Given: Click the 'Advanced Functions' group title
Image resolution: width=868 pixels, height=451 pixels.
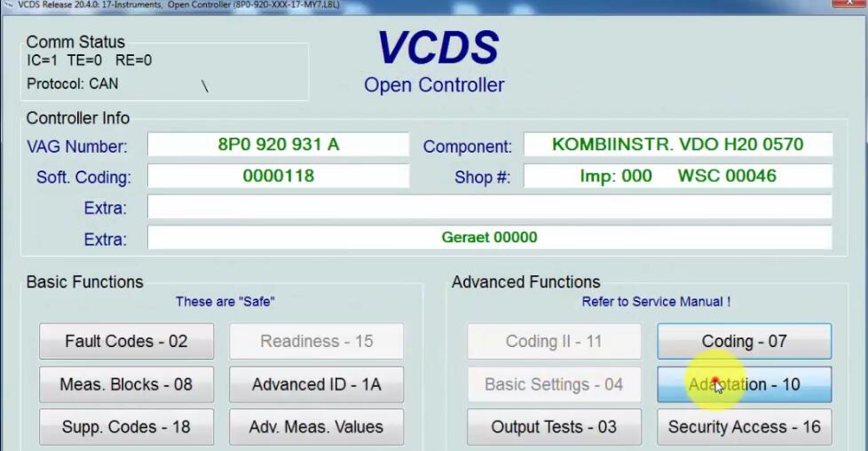Looking at the screenshot, I should 526,282.
